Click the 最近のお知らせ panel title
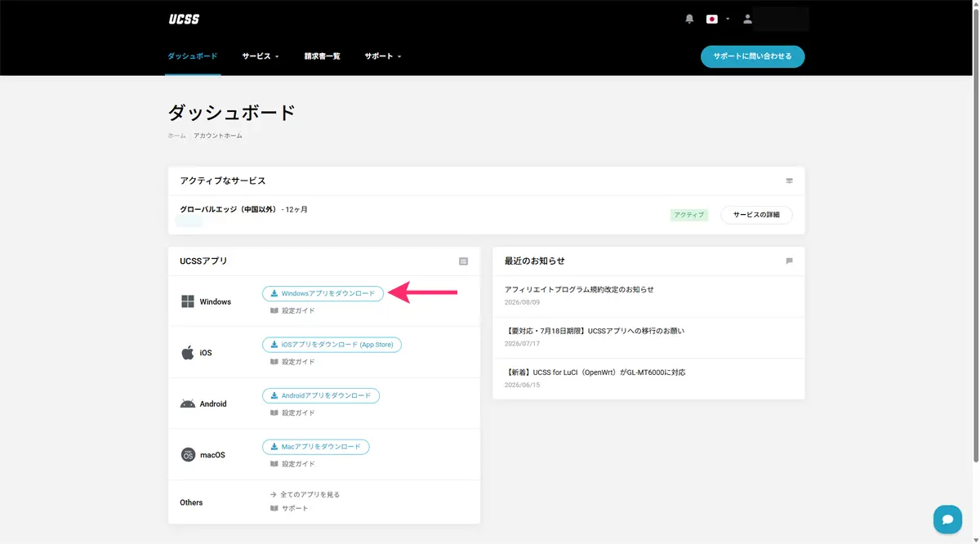Viewport: 980px width, 544px height. 535,261
